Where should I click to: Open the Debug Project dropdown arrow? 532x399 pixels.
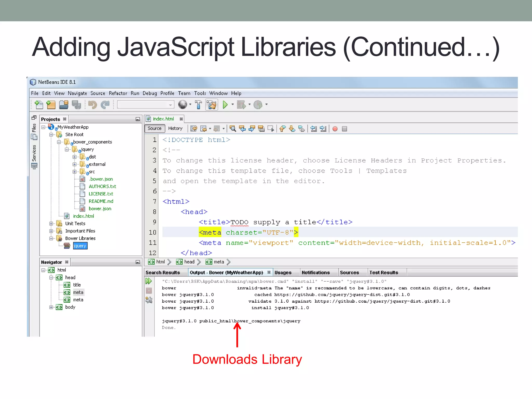coord(249,105)
